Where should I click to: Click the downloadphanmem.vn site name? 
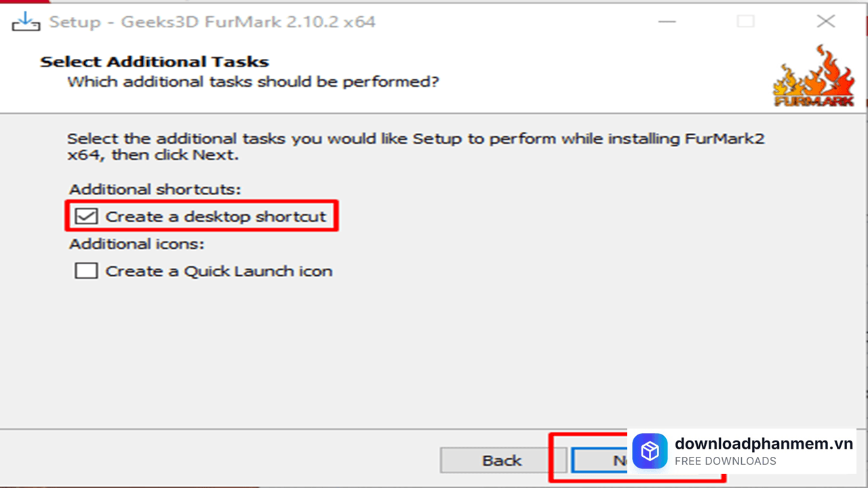click(764, 444)
